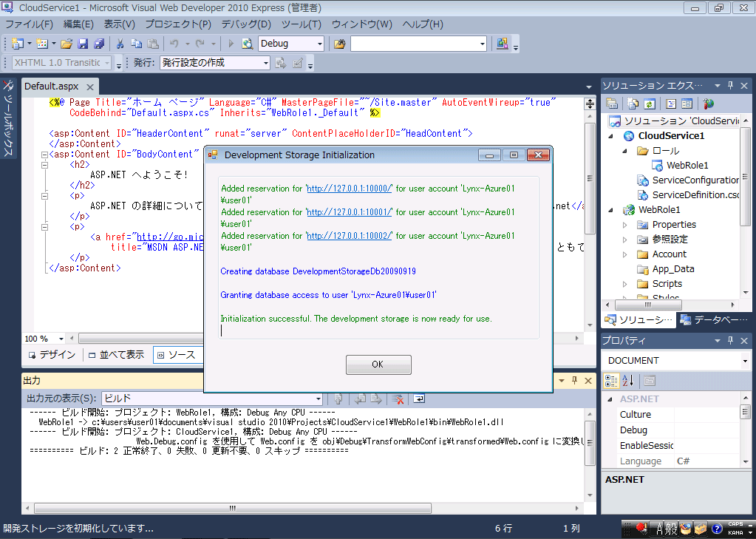Click Clear All icon in Output panel
The width and height of the screenshot is (756, 539).
click(398, 399)
